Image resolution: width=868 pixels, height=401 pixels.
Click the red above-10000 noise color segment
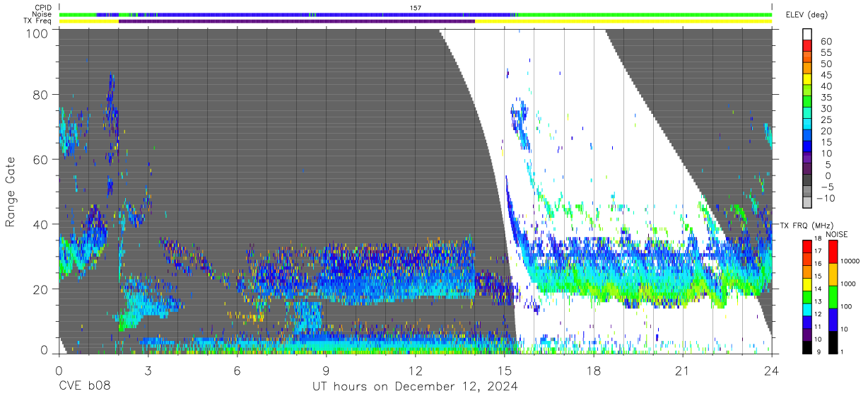click(832, 250)
